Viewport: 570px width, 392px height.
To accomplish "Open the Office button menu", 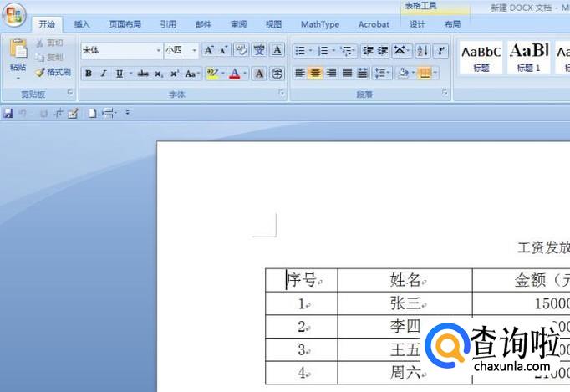I will pyautogui.click(x=14, y=15).
